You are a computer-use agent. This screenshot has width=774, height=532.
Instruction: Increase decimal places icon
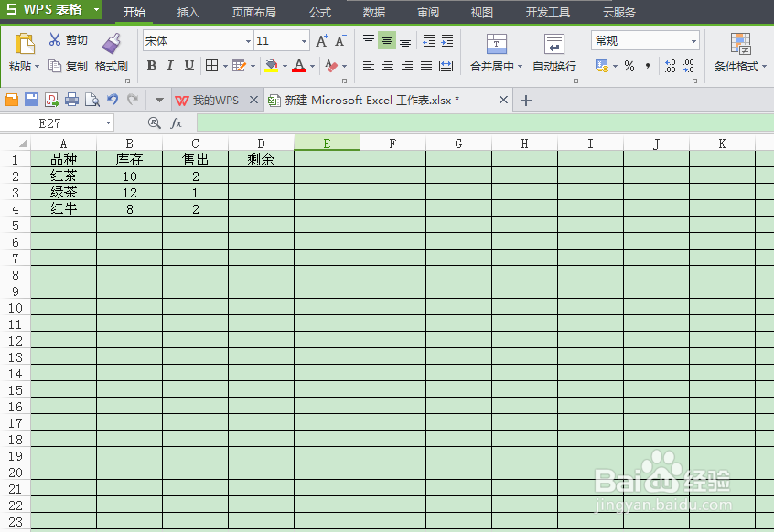670,66
